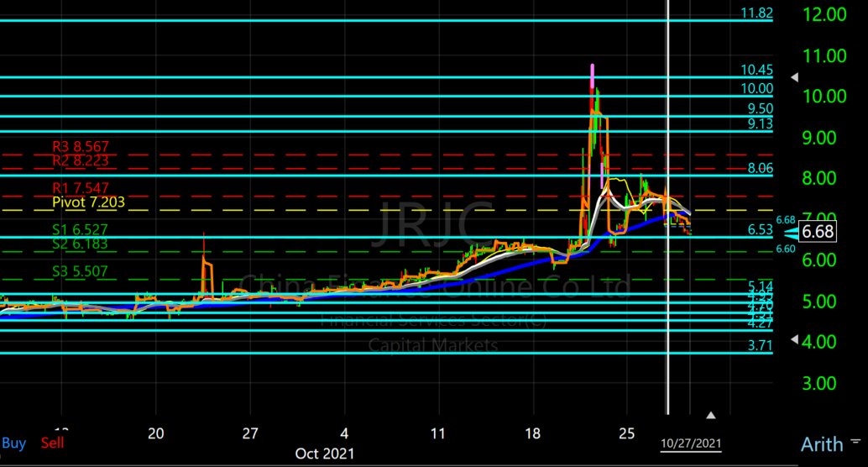
Task: Click the 9.13 horizontal line label
Action: (x=760, y=123)
